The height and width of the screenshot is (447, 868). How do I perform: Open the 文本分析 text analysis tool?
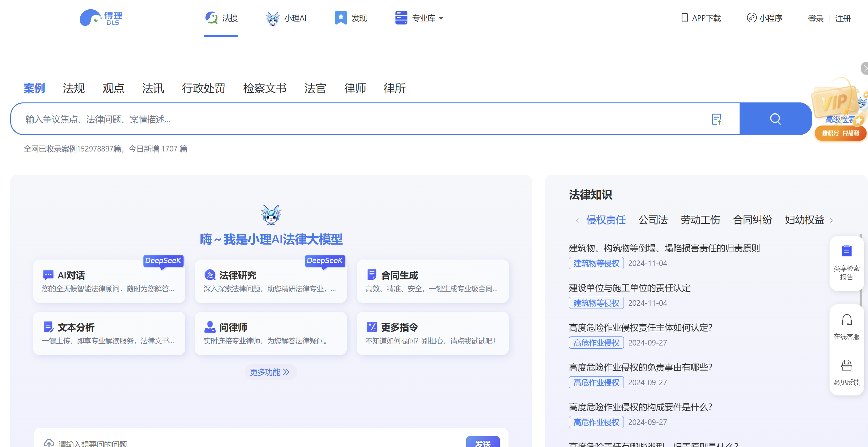[x=109, y=333]
